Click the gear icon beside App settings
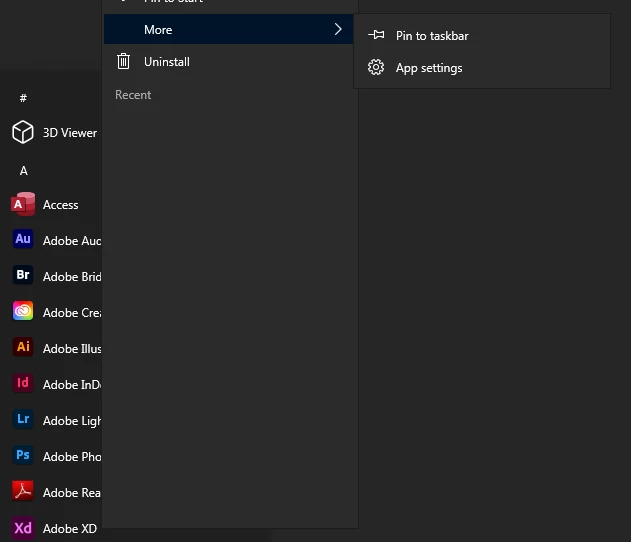The height and width of the screenshot is (542, 631). pos(376,67)
